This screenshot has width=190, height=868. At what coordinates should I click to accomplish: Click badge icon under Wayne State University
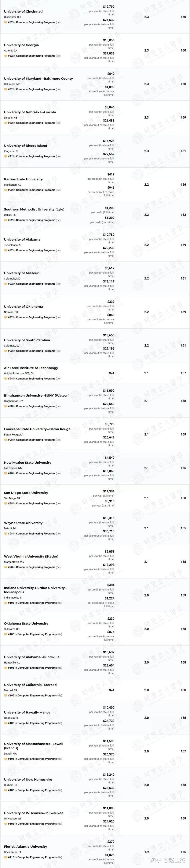click(x=5, y=534)
